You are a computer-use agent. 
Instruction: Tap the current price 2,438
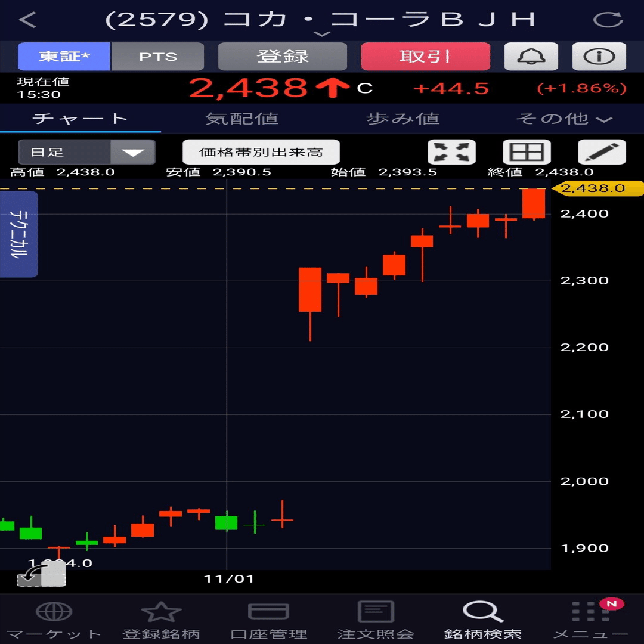(x=248, y=88)
